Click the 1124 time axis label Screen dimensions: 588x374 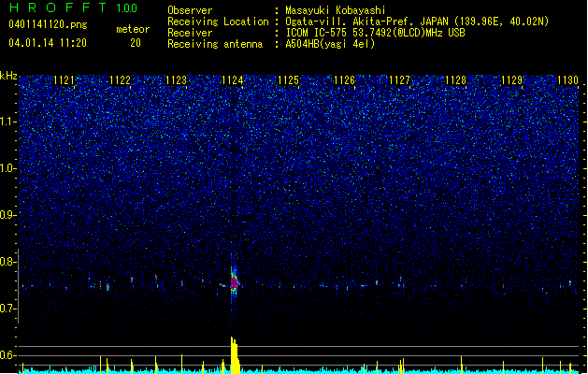point(232,79)
